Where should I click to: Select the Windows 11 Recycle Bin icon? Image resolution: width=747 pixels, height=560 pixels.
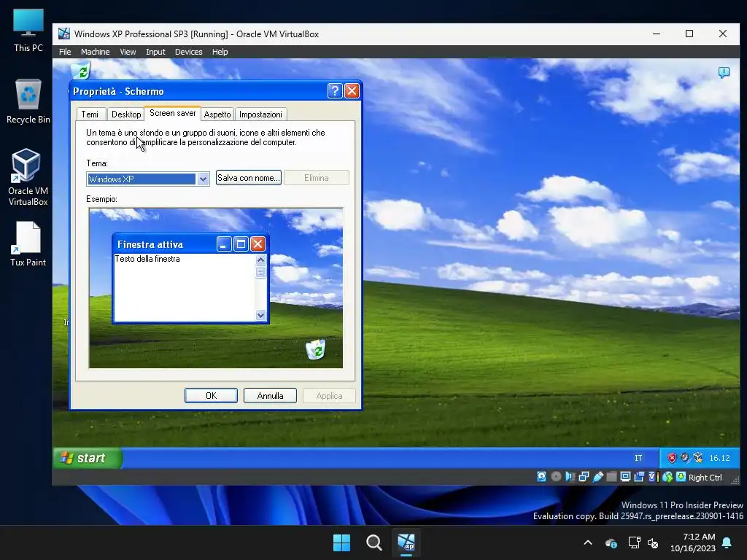click(28, 101)
